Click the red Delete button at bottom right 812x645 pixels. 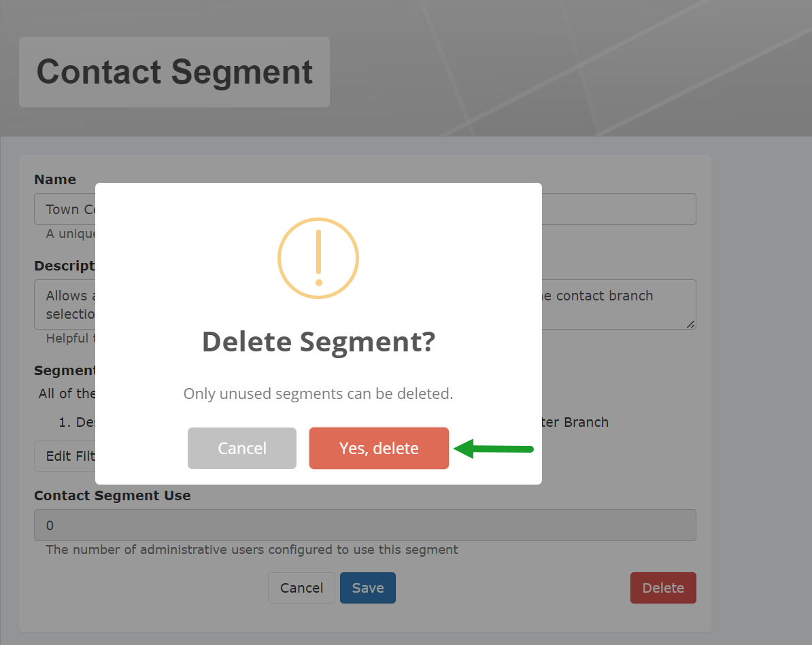point(663,587)
